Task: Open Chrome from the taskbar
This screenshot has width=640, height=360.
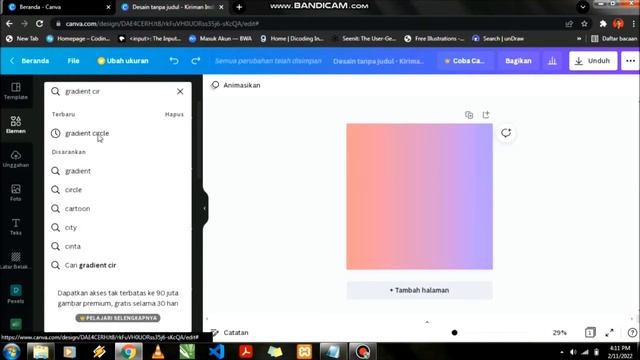Action: [128, 351]
